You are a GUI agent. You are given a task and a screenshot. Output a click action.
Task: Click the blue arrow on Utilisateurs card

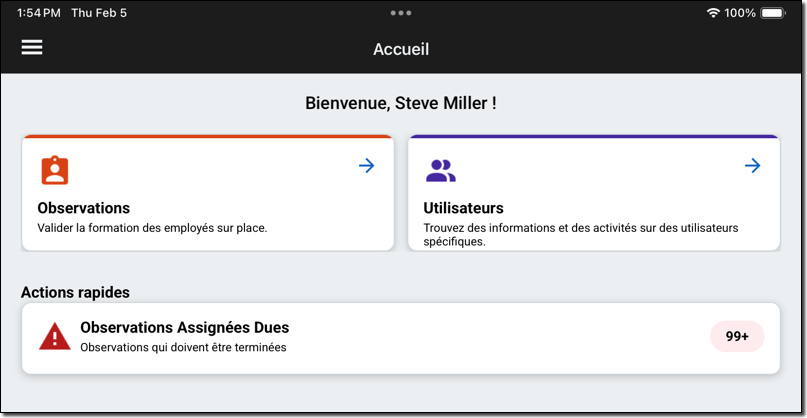753,166
